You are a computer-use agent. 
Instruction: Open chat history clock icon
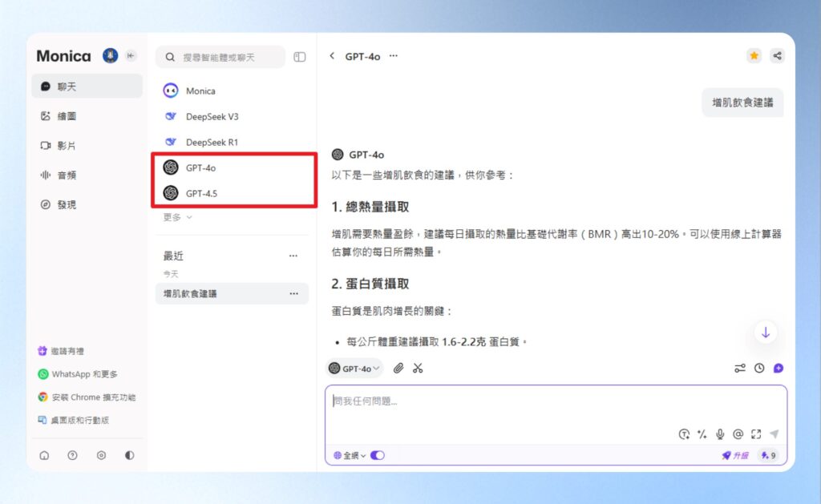click(759, 369)
